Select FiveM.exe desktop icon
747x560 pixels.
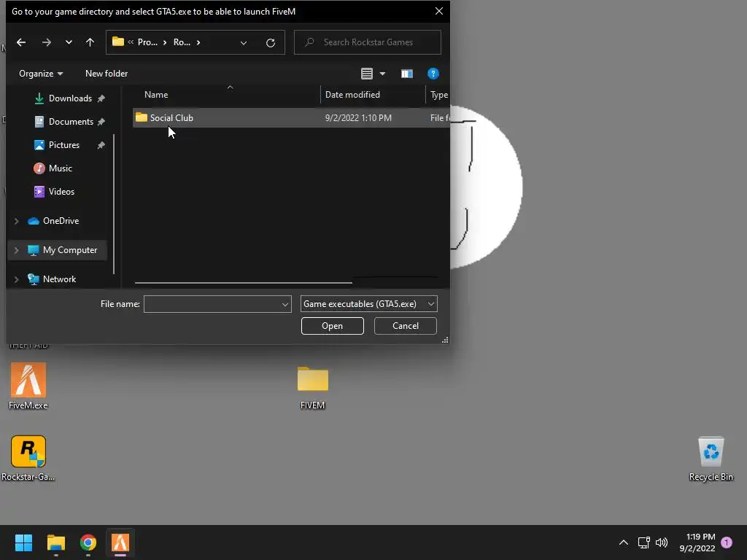(28, 386)
